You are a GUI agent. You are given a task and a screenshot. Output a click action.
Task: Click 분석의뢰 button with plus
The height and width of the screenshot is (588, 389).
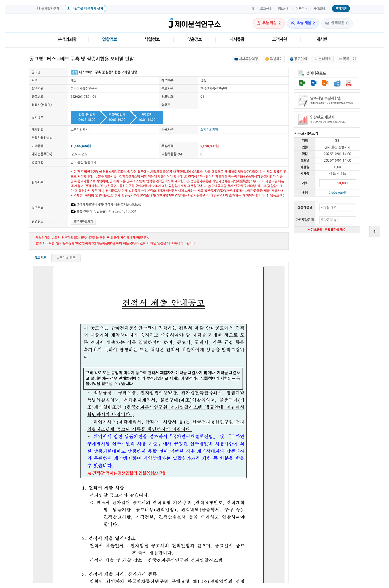click(323, 59)
